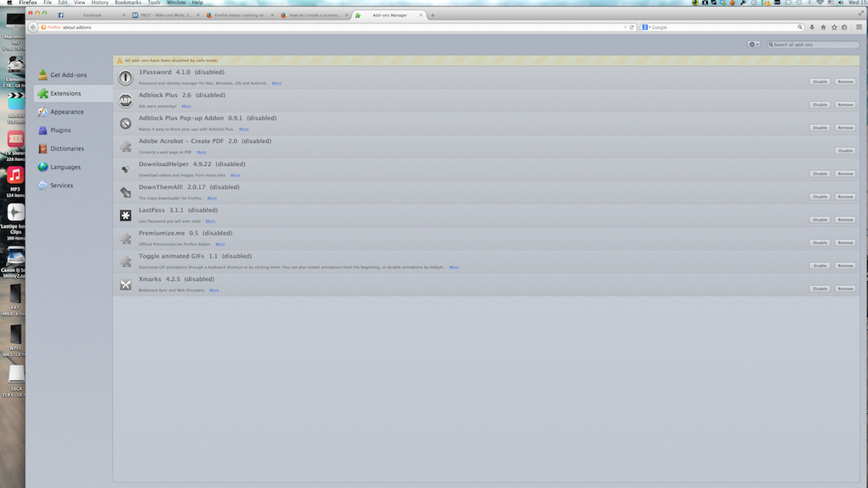Screen dimensions: 868x488
Task: Click the 1Password extension icon
Action: pyautogui.click(x=125, y=77)
